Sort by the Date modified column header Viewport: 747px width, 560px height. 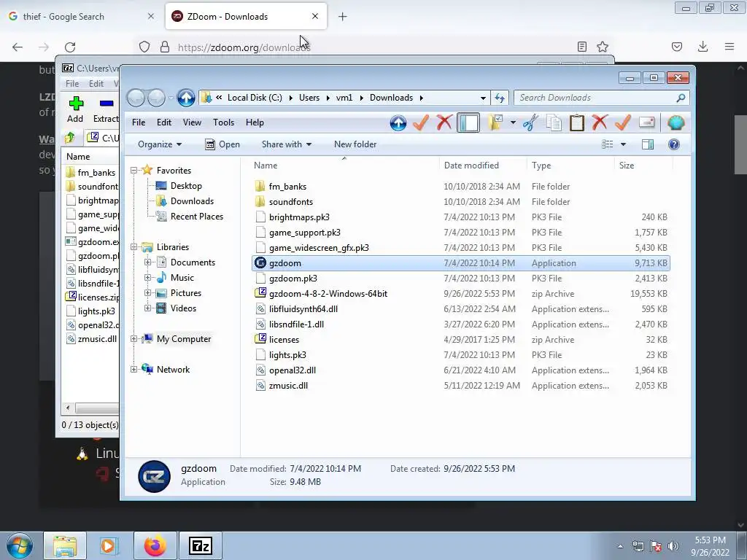click(x=483, y=166)
